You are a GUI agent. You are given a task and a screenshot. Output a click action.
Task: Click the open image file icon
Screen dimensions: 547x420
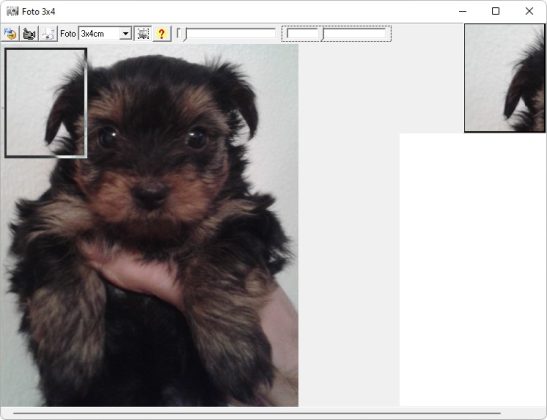(x=10, y=34)
